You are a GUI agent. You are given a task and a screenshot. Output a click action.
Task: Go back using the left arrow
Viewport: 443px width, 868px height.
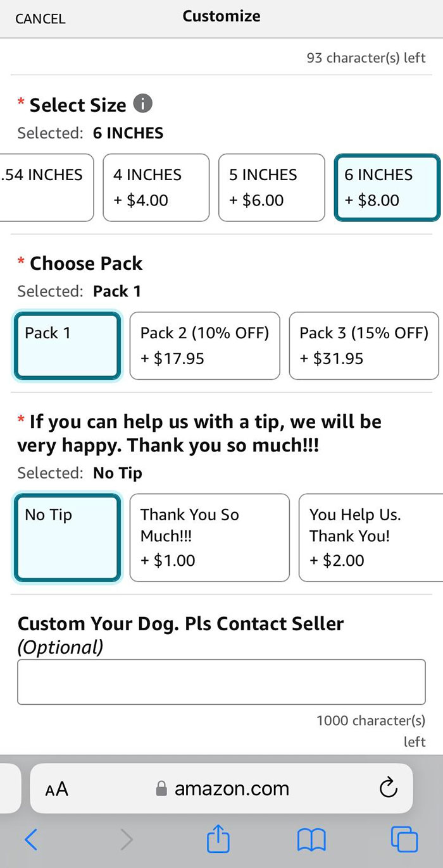pos(31,840)
